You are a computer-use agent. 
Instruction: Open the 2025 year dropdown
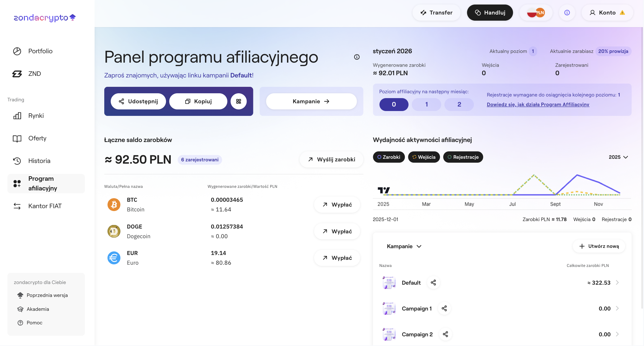(x=618, y=157)
